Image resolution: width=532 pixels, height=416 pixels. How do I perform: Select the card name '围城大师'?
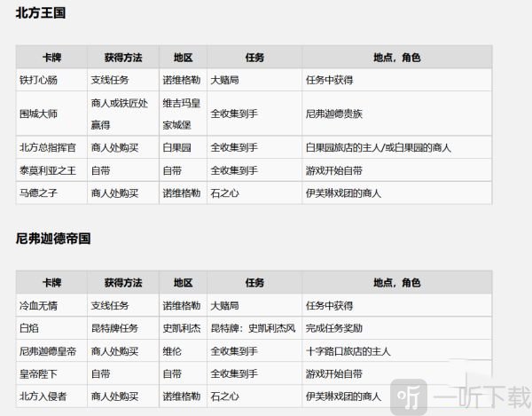tap(38, 114)
